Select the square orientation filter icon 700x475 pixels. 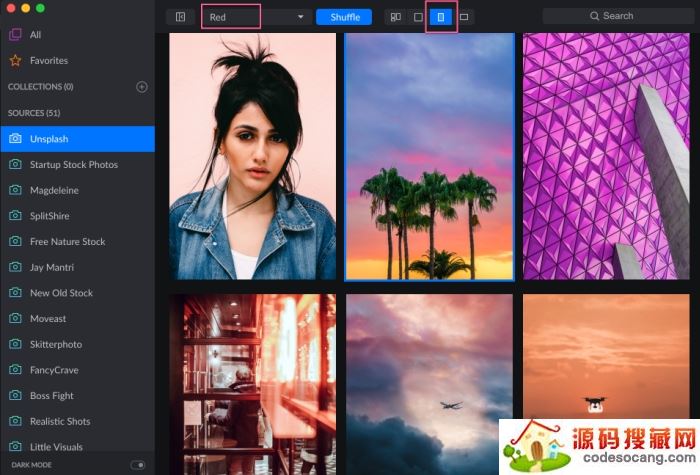tap(418, 17)
